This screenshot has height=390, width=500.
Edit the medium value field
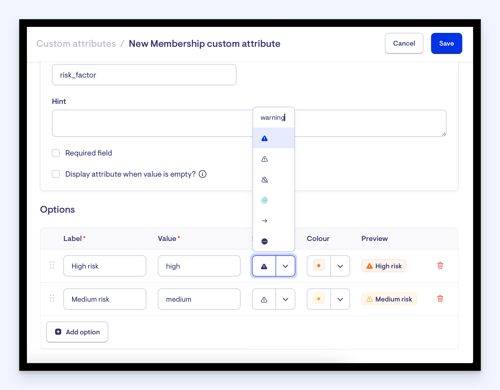(x=199, y=299)
